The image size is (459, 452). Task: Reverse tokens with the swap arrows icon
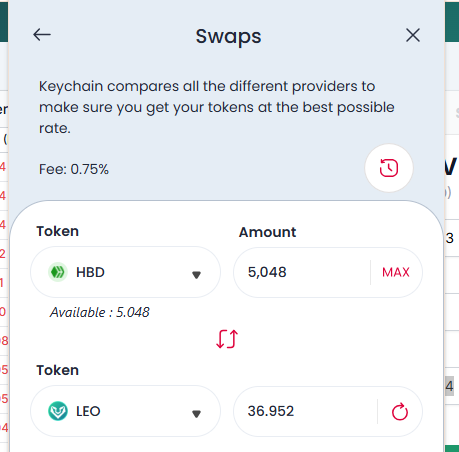click(227, 339)
